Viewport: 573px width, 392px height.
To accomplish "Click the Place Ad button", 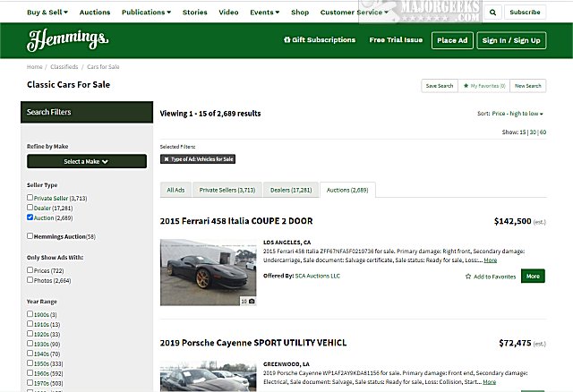I will tap(452, 40).
